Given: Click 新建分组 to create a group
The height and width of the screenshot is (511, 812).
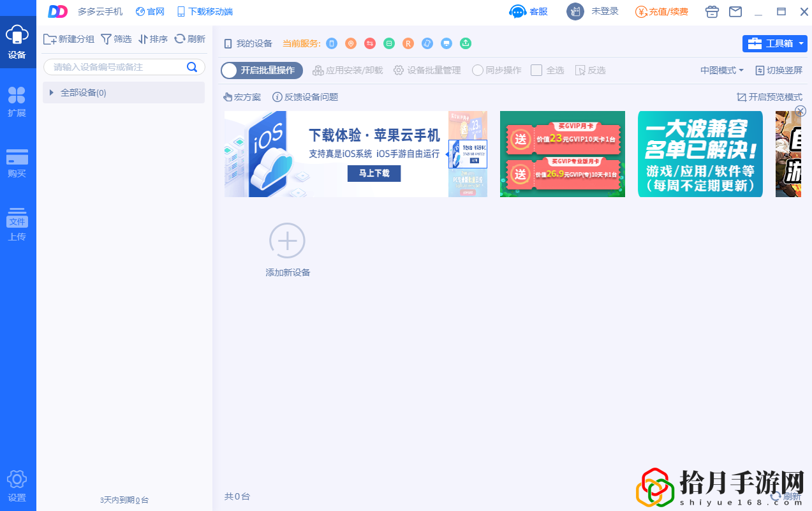Looking at the screenshot, I should 69,39.
